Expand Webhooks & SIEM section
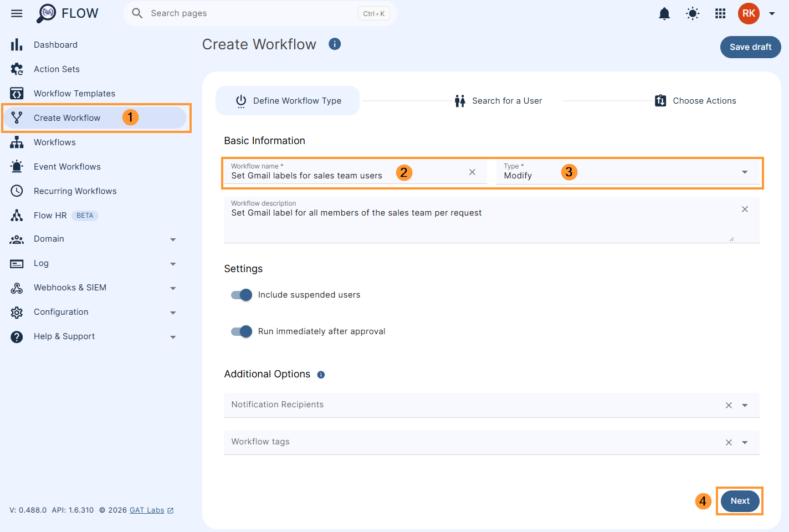 tap(173, 288)
